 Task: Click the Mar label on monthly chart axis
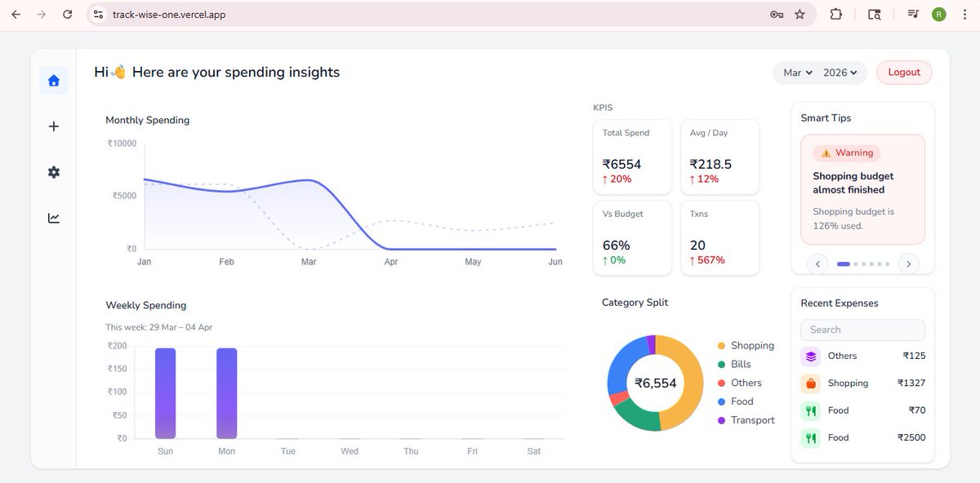309,262
